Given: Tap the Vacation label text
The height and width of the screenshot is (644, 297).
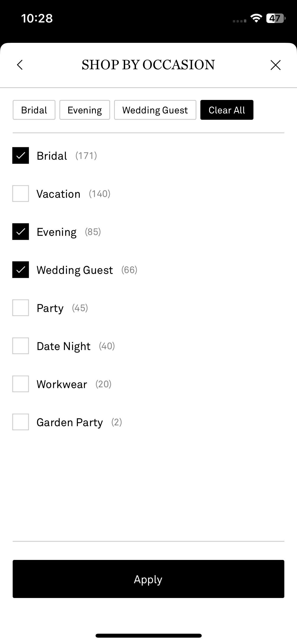Looking at the screenshot, I should click(58, 194).
